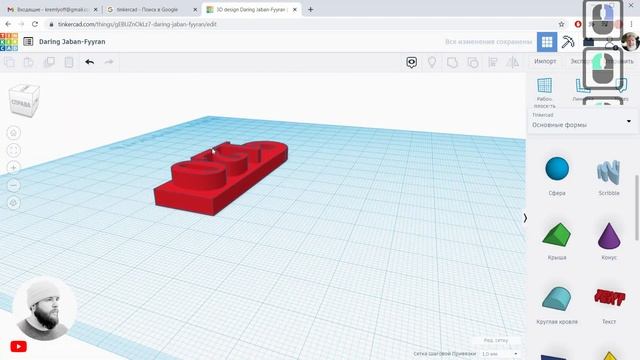
Task: Click the Импорт button
Action: pyautogui.click(x=545, y=61)
